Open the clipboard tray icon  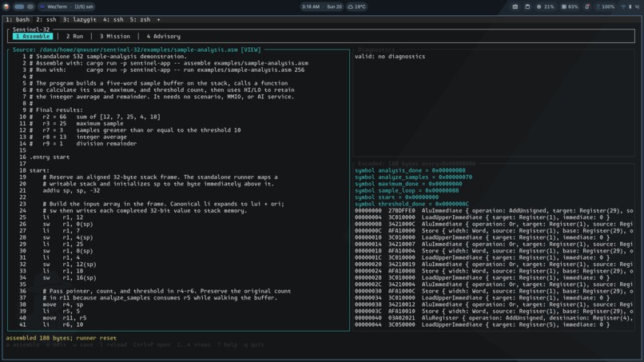point(527,6)
